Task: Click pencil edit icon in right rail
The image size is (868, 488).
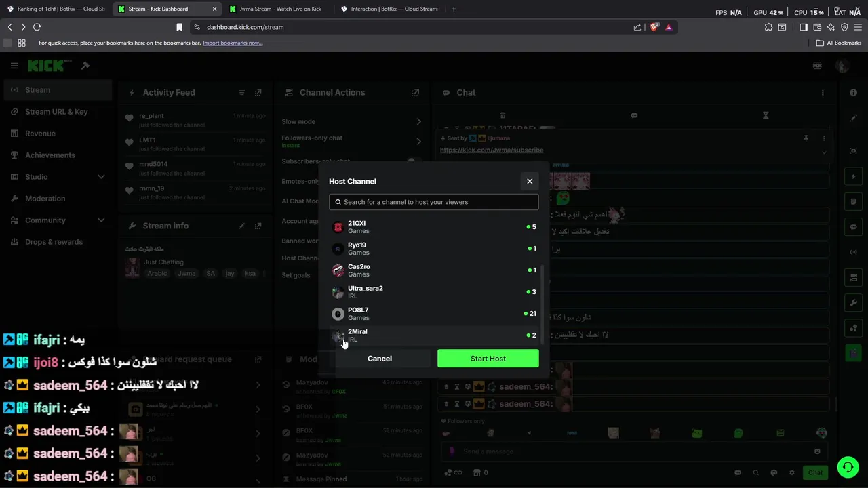Action: tap(853, 118)
